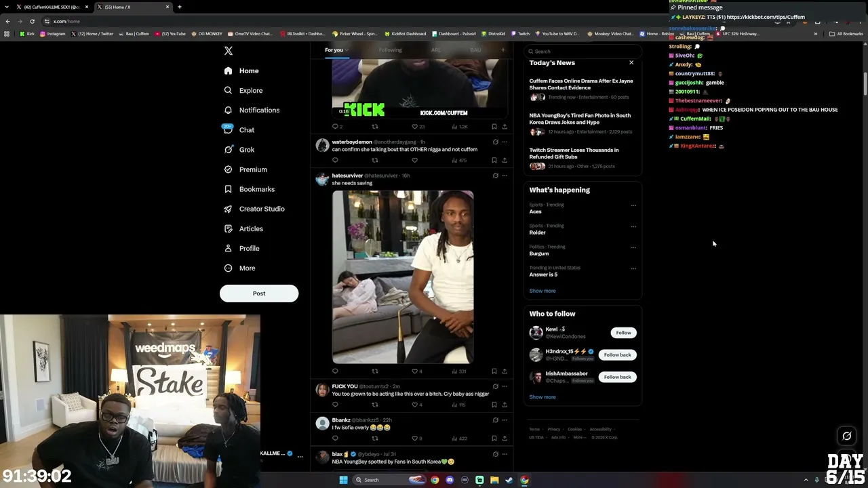The height and width of the screenshot is (488, 868).
Task: Reply to waterboydemon's post
Action: [x=335, y=160]
